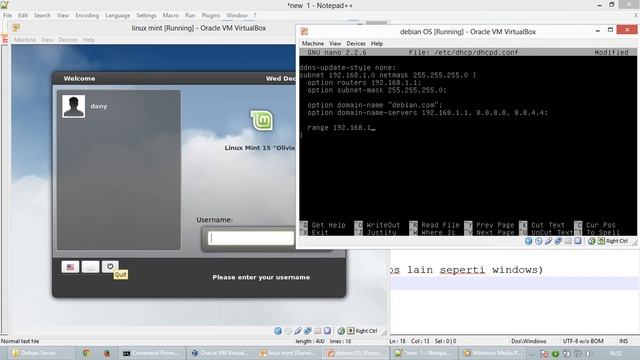Open Machine menu in linux mint VM window
Viewport: 640px width, 360px height.
point(25,40)
